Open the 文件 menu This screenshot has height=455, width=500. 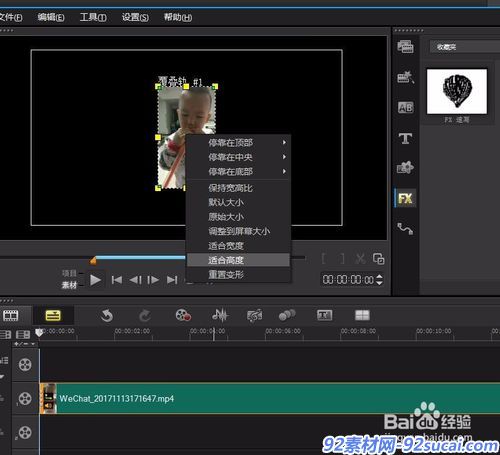point(11,17)
